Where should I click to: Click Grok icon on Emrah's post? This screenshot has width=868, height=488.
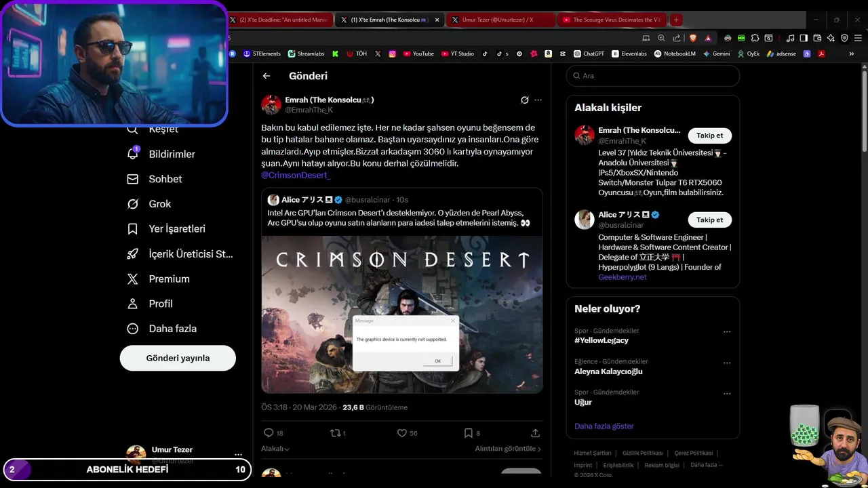click(524, 100)
